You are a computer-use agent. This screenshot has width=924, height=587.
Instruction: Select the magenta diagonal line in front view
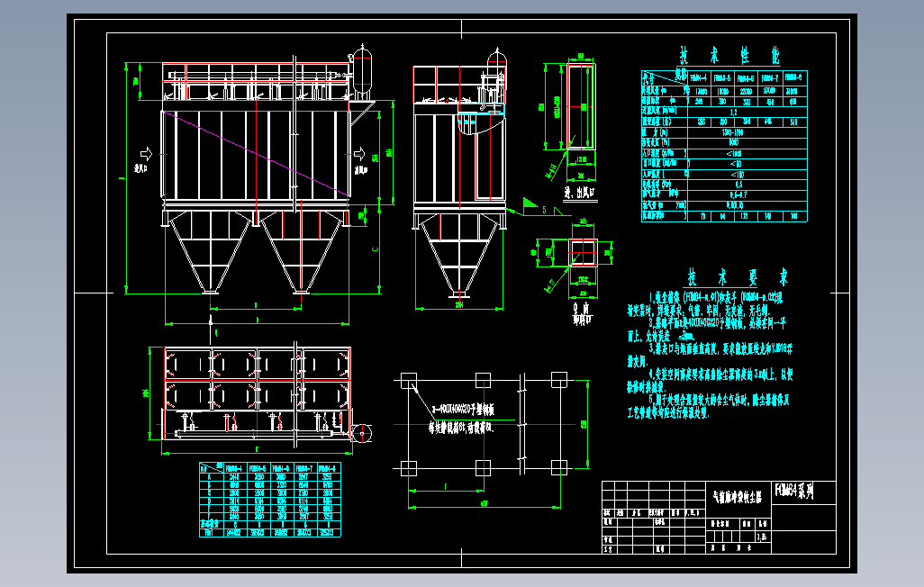point(257,154)
